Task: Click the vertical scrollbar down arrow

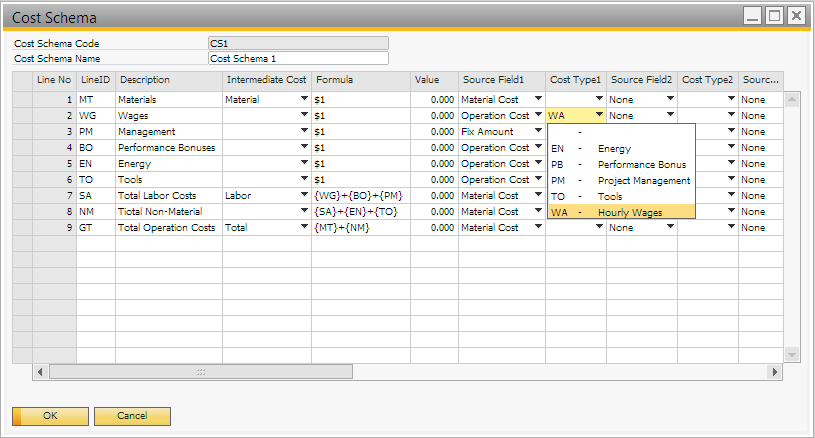Action: point(792,355)
